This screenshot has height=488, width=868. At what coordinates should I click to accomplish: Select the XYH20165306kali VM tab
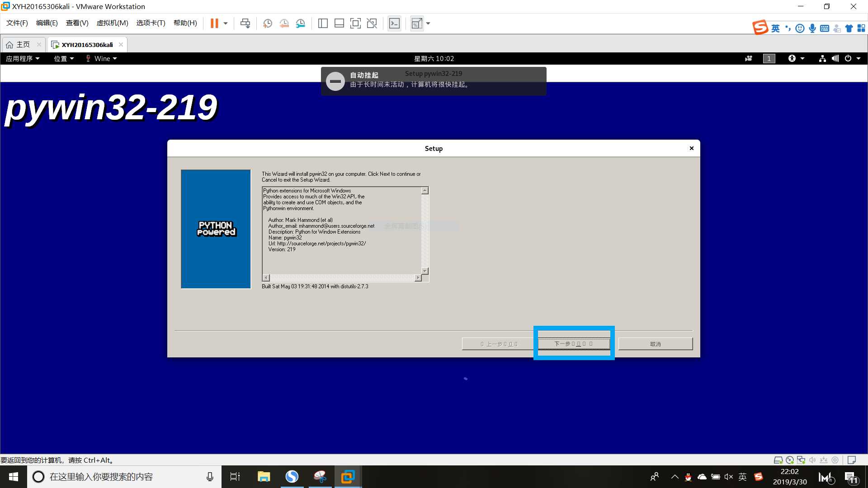pyautogui.click(x=87, y=45)
